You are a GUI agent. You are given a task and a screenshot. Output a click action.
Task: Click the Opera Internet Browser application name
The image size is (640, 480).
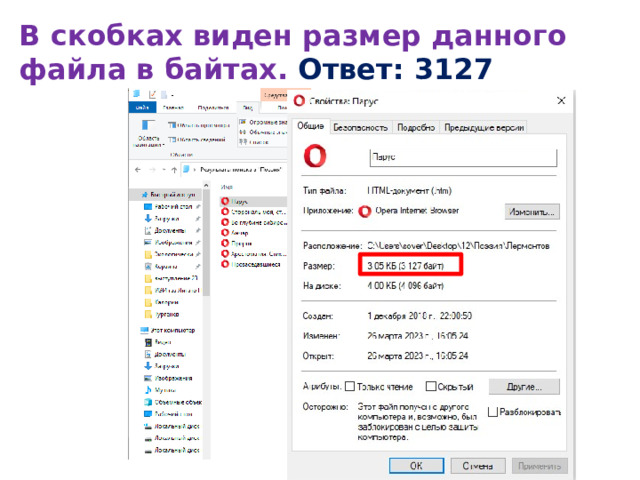point(417,211)
